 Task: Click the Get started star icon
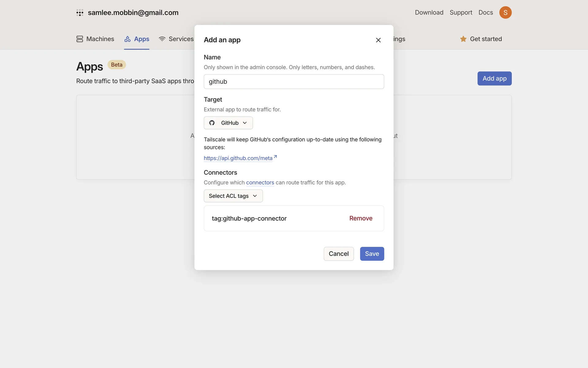pos(463,39)
